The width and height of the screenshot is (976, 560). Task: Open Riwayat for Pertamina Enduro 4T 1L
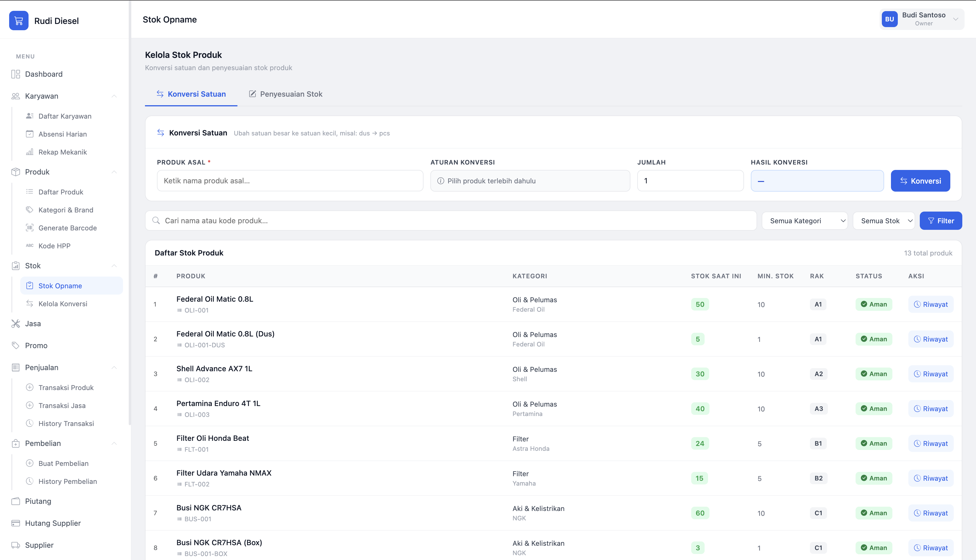(931, 409)
